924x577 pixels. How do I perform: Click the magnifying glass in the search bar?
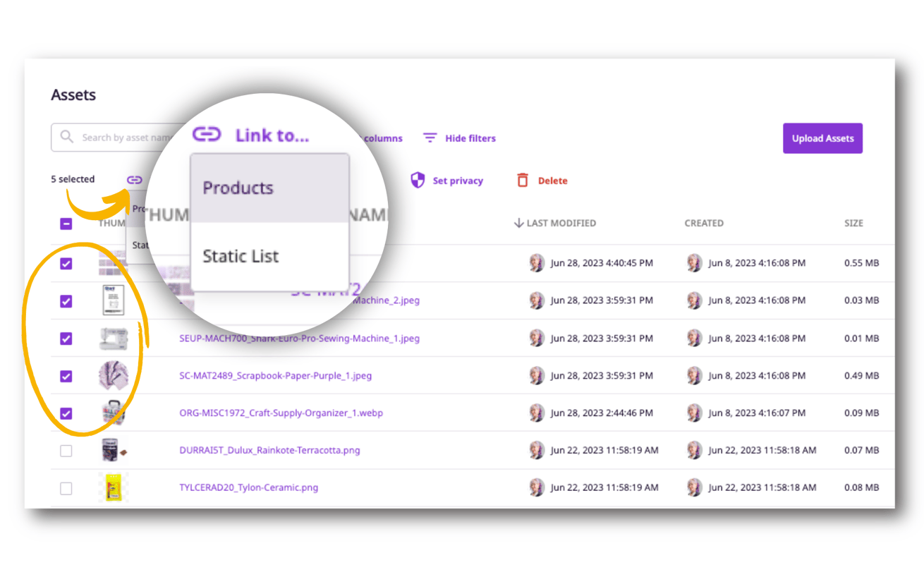click(67, 138)
